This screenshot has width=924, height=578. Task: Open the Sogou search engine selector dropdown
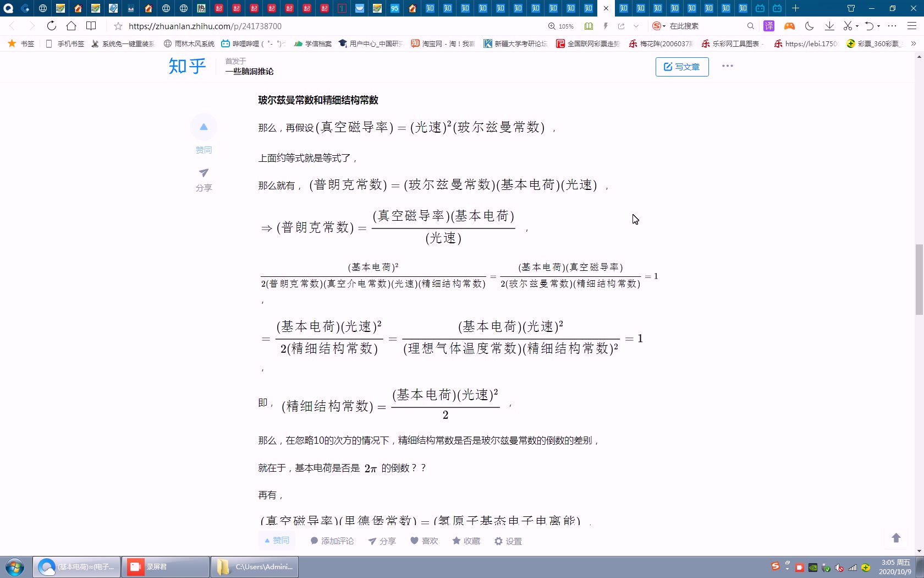click(659, 26)
